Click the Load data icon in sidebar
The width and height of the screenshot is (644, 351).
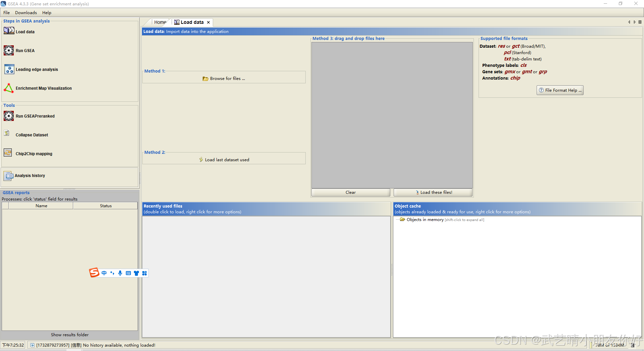(9, 31)
